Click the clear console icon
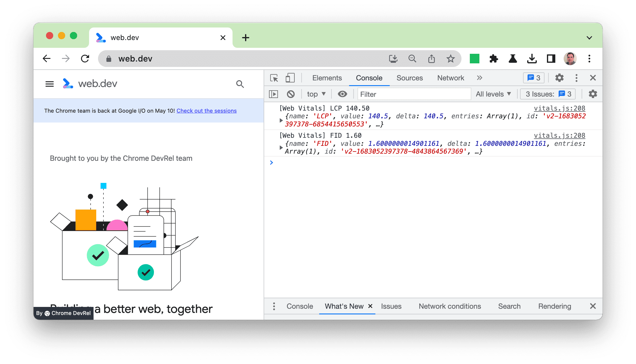636x364 pixels. 290,94
